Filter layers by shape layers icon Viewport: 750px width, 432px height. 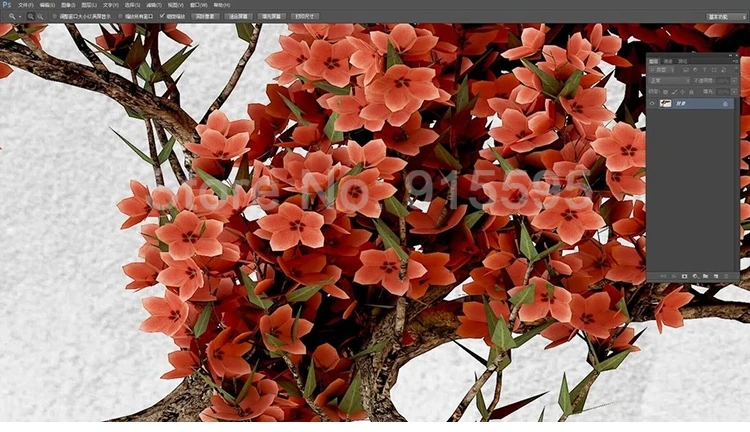click(x=714, y=70)
